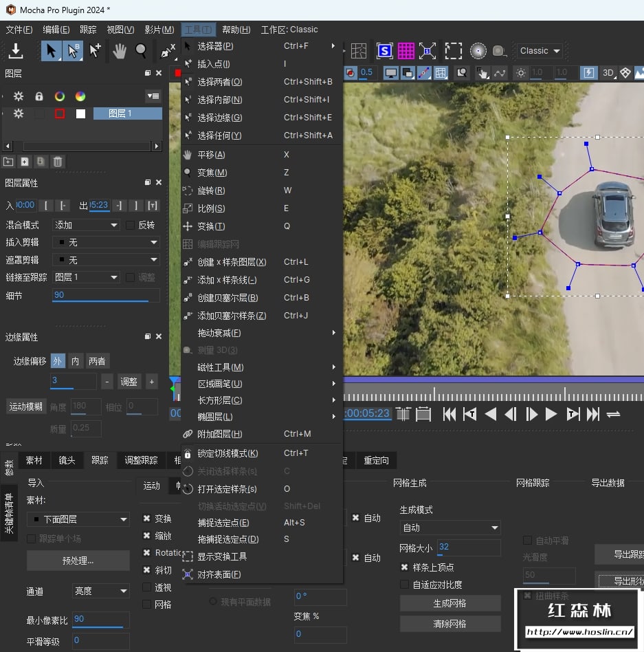The height and width of the screenshot is (652, 644).
Task: Choose 创建贝塞尔层 from the tools menu
Action: [227, 298]
